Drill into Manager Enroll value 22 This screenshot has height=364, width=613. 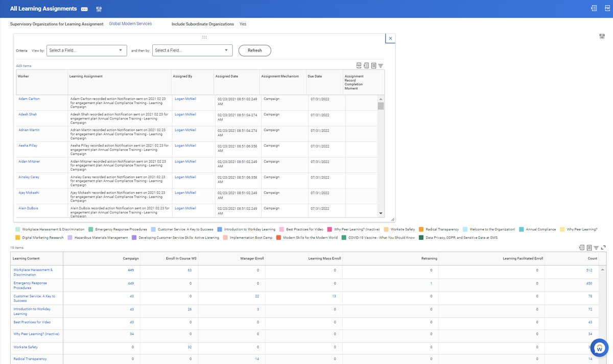[257, 296]
